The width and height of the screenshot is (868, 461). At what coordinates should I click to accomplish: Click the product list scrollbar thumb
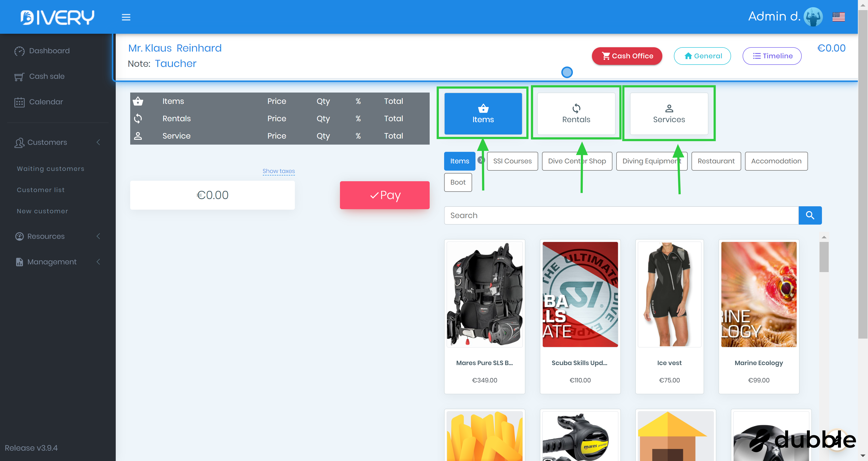click(x=824, y=257)
